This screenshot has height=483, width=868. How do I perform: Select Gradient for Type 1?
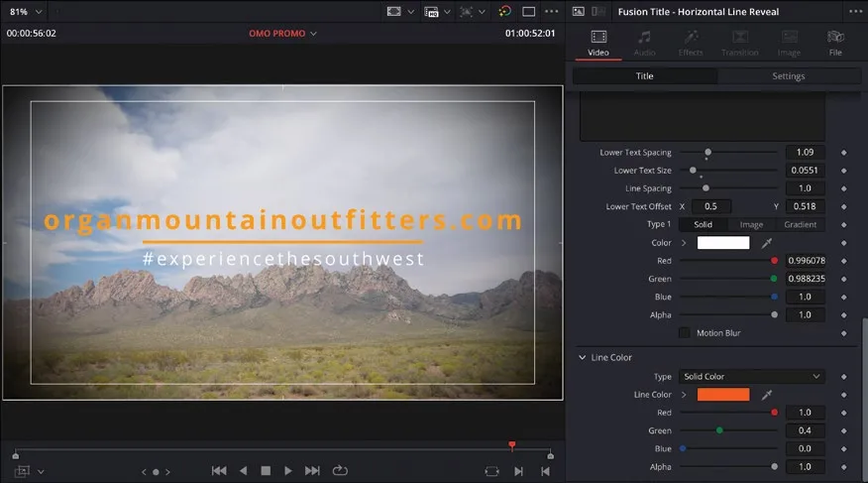(800, 224)
